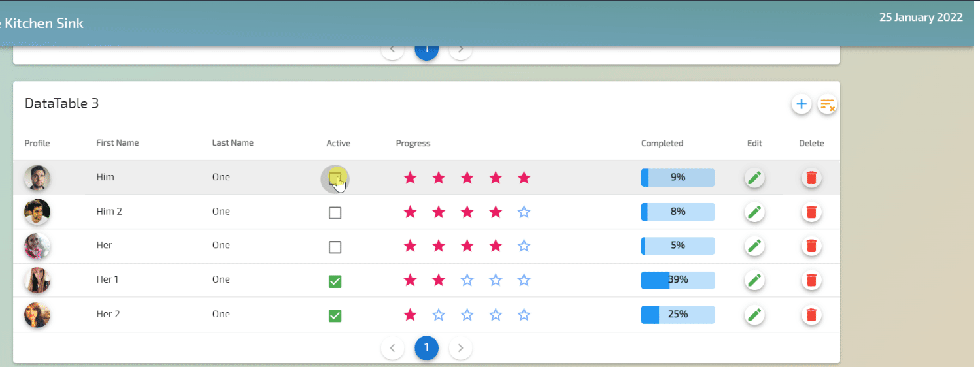This screenshot has height=367, width=980.
Task: Set third star in Her 1 progress
Action: [x=467, y=280]
